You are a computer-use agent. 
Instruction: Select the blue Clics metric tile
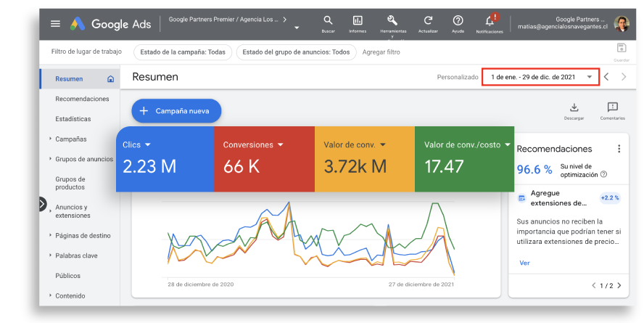[x=165, y=159]
